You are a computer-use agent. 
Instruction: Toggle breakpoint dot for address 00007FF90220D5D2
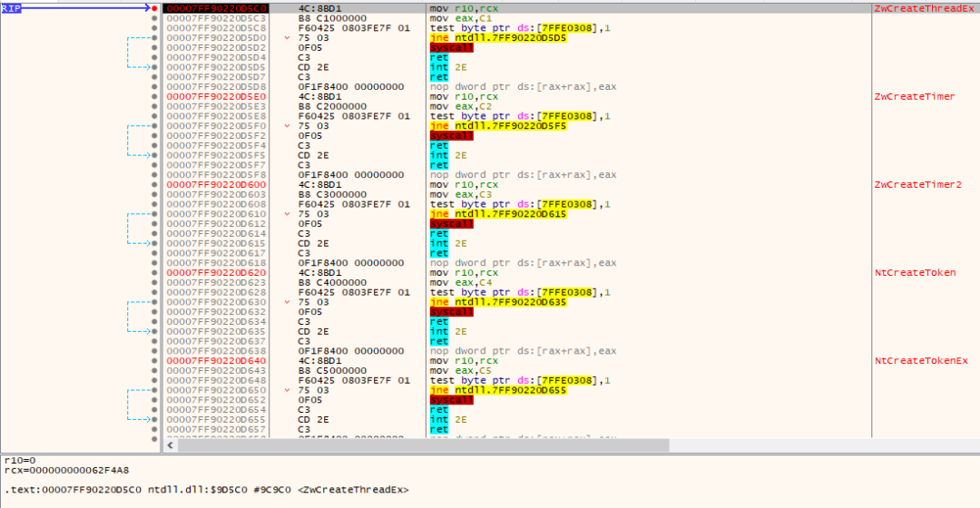(154, 47)
